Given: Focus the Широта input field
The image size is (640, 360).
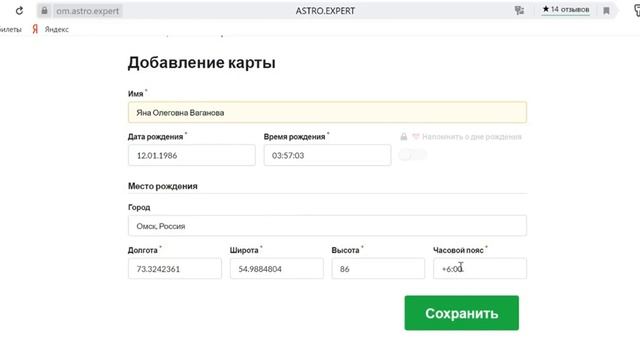Looking at the screenshot, I should (277, 269).
